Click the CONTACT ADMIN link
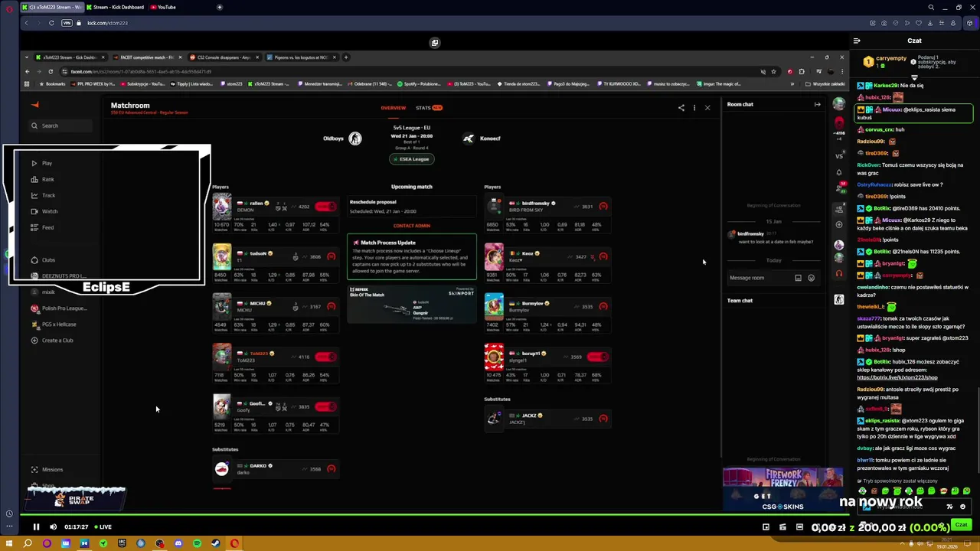980x551 pixels. [x=412, y=226]
